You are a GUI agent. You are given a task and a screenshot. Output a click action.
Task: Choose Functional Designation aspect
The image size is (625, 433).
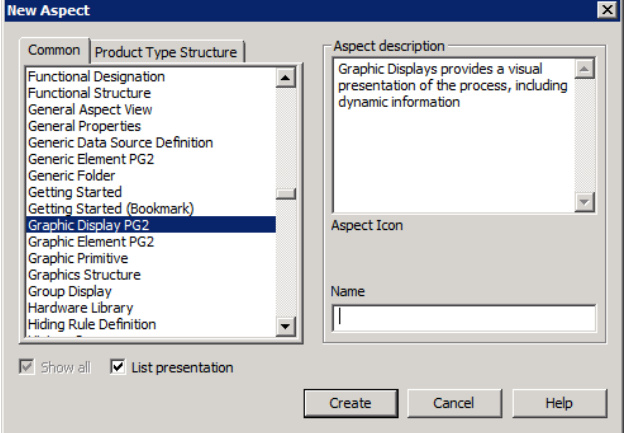[x=96, y=76]
